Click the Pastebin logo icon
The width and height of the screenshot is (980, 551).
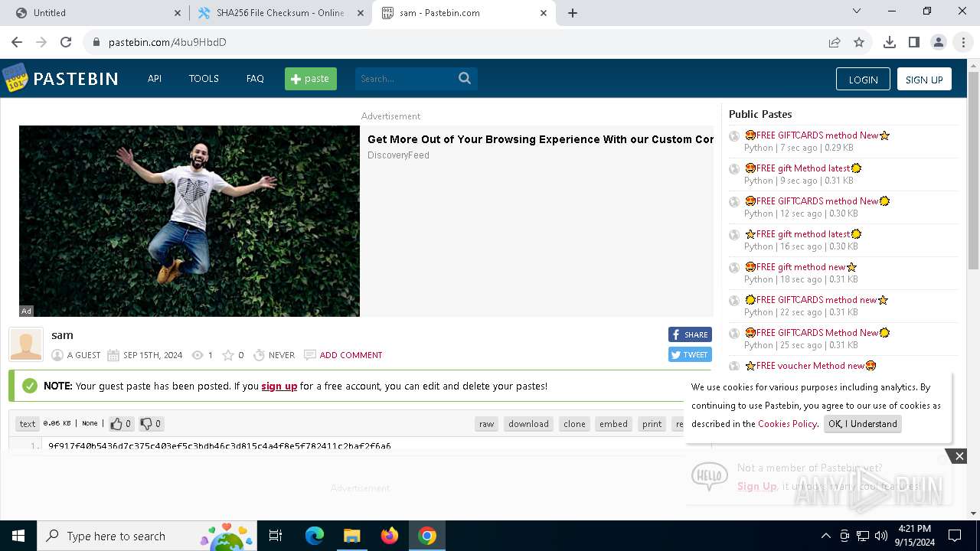15,78
